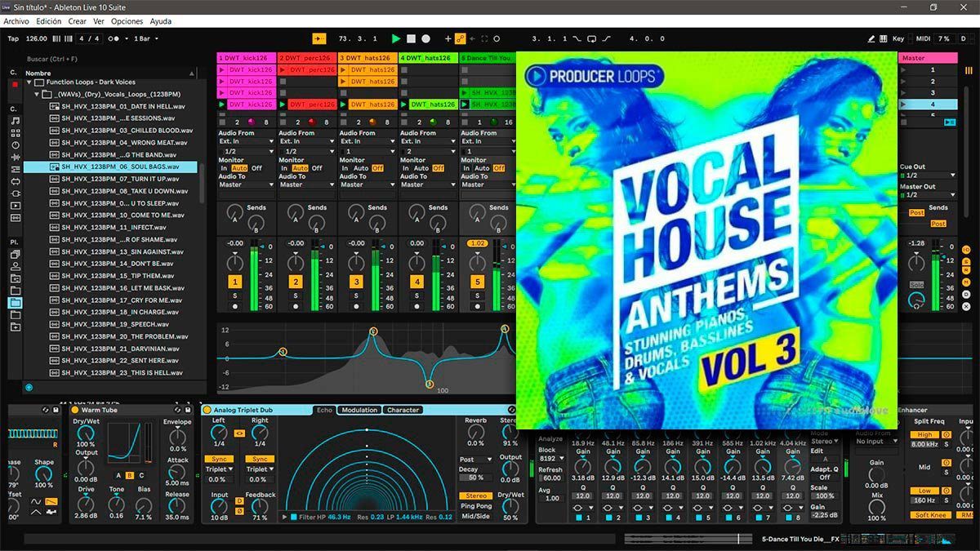The width and height of the screenshot is (980, 551).
Task: Click the Key map mode button
Action: [x=898, y=38]
